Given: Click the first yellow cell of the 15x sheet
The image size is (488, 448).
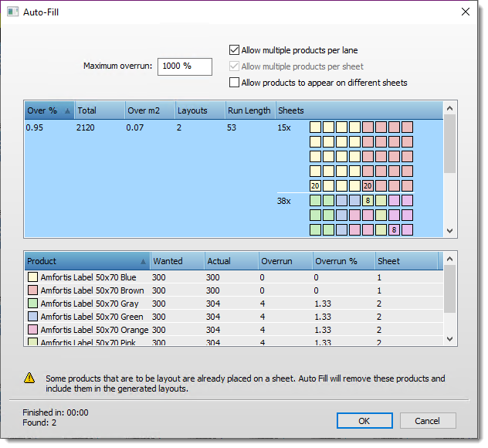Looking at the screenshot, I should [315, 127].
